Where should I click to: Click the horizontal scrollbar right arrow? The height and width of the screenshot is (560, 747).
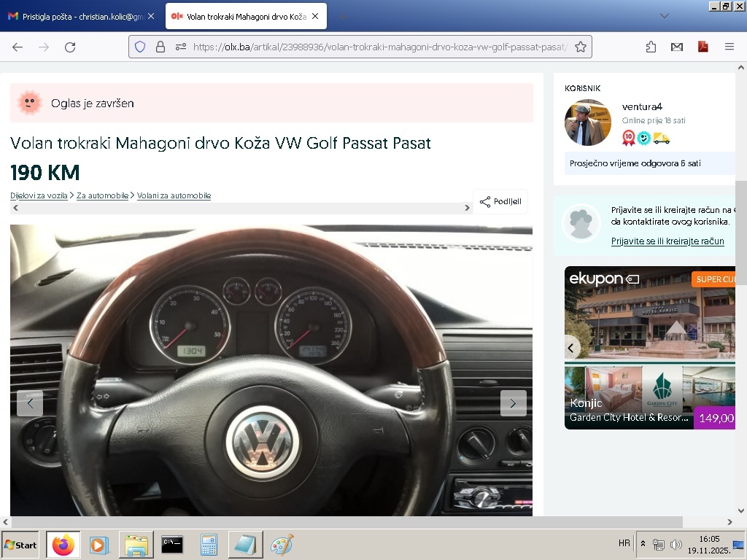click(729, 522)
